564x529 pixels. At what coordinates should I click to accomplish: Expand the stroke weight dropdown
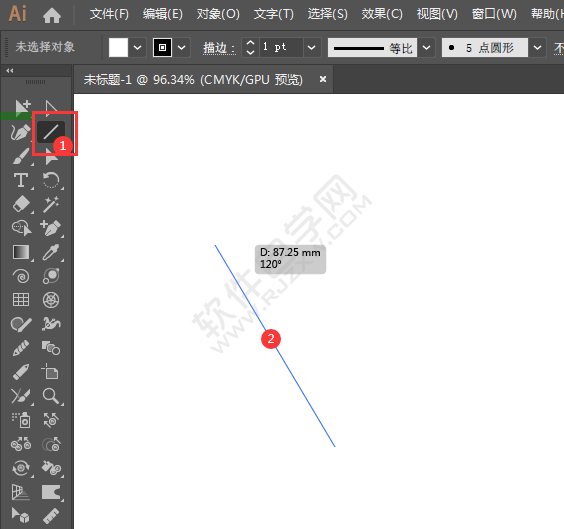click(x=311, y=47)
